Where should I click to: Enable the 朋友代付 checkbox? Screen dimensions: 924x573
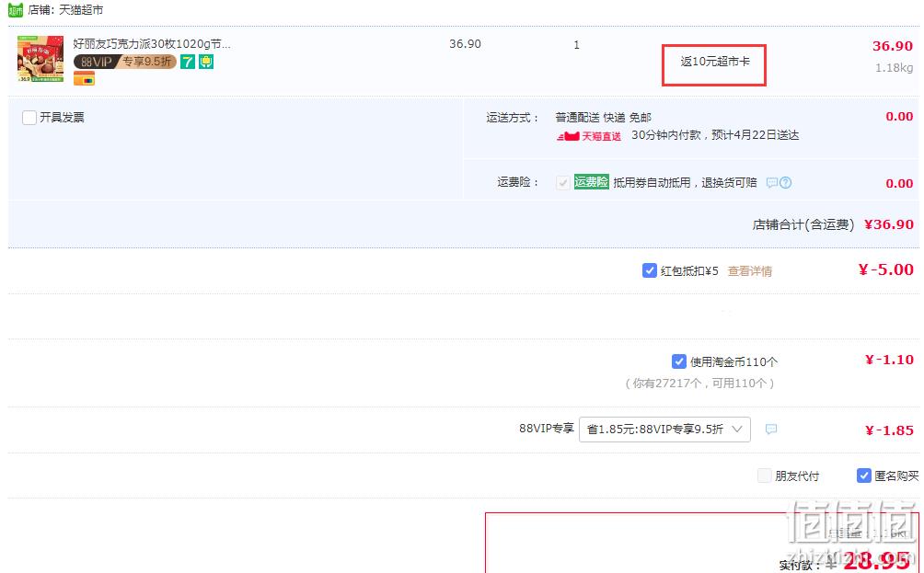pos(764,476)
